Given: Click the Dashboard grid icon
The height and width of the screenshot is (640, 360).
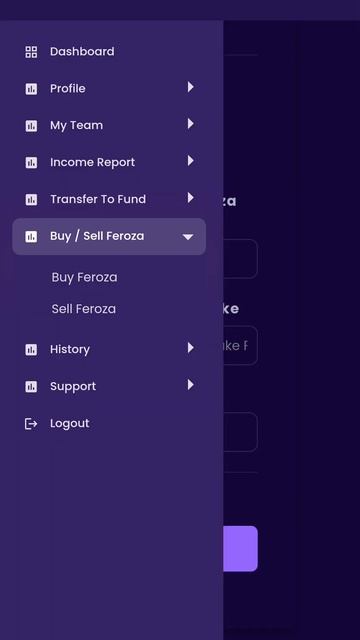Looking at the screenshot, I should 31,52.
